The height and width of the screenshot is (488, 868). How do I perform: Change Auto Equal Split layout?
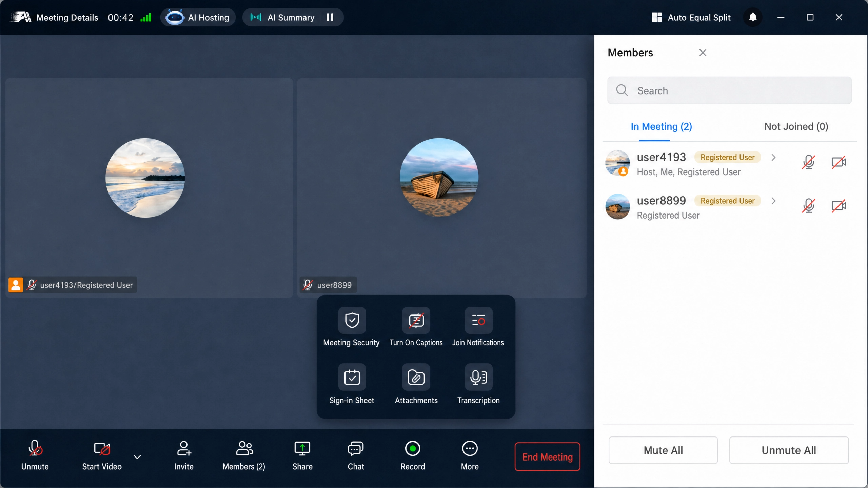(x=691, y=17)
